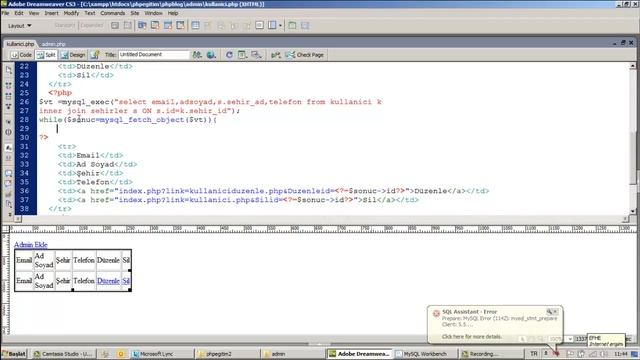Open the Visual Aids dropdown
The height and width of the screenshot is (360, 640).
coord(257,55)
